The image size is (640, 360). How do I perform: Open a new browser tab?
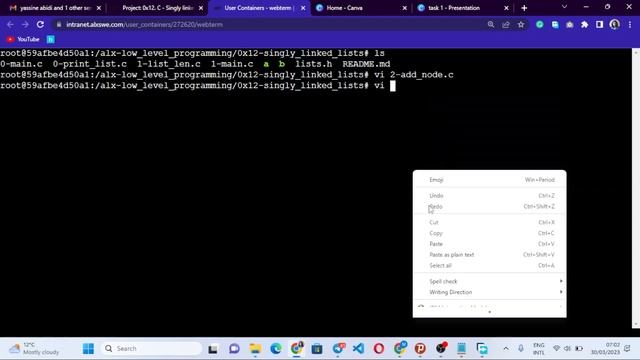tap(524, 8)
